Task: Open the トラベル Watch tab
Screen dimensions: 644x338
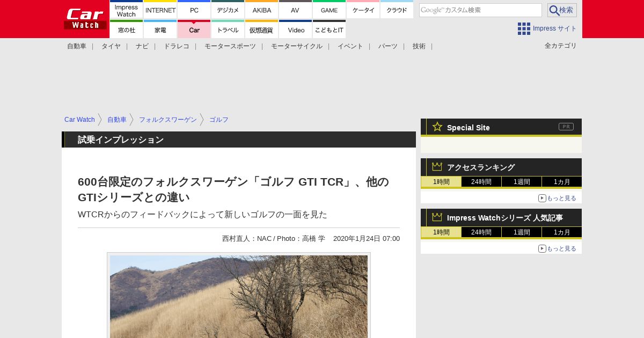Action: click(228, 30)
